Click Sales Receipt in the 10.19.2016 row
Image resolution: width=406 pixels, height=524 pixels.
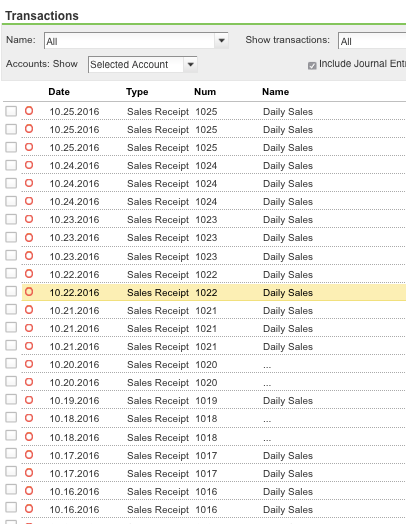(158, 401)
